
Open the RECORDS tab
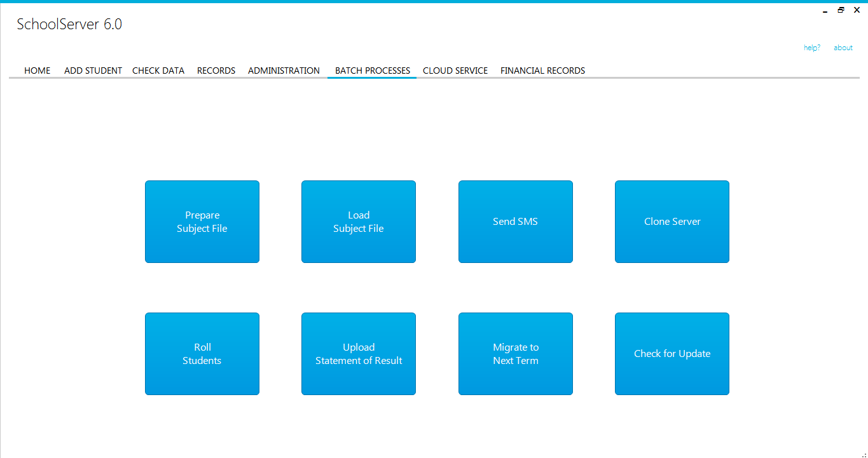[x=216, y=71]
